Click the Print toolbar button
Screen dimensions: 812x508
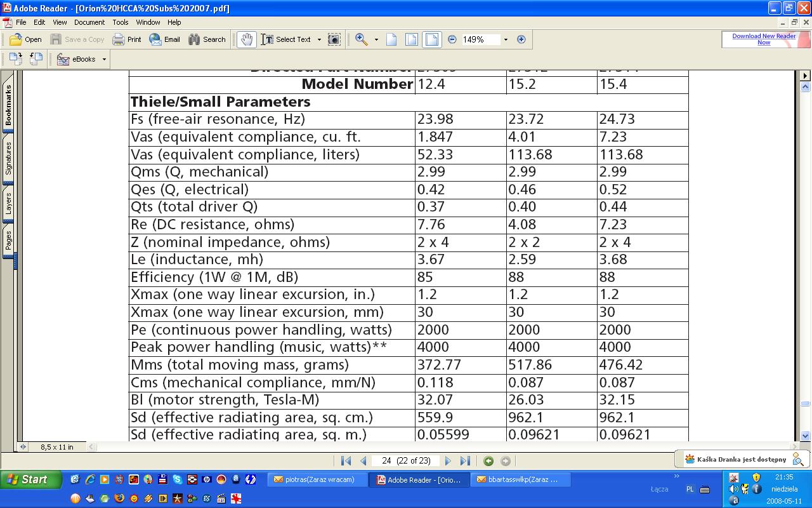127,39
